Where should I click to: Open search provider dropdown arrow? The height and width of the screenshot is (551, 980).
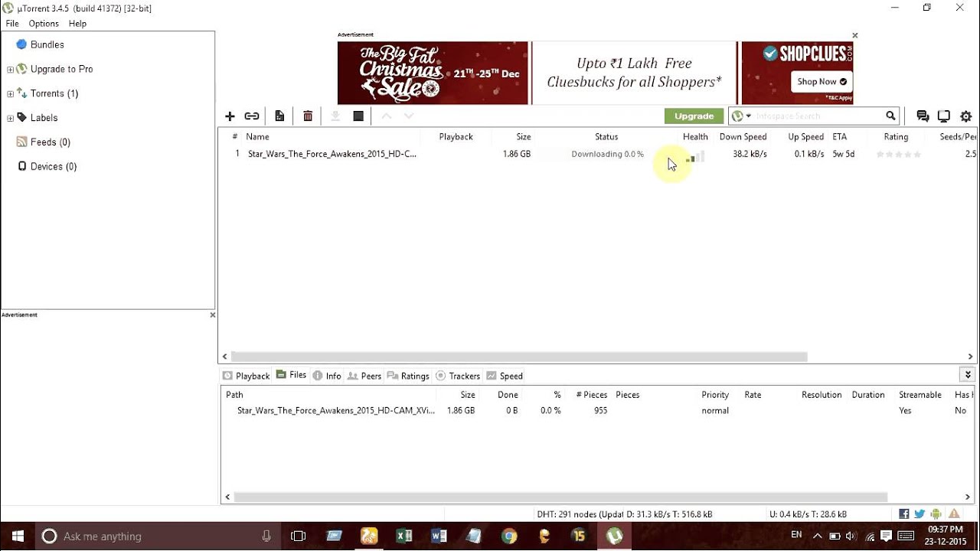pos(749,116)
